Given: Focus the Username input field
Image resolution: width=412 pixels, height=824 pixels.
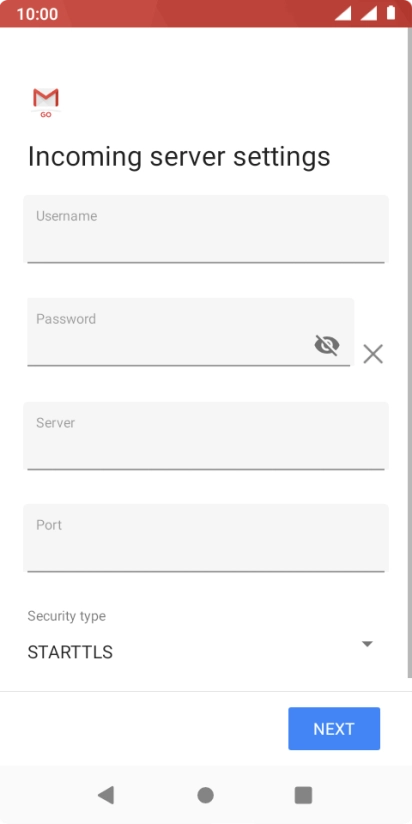Looking at the screenshot, I should [x=206, y=229].
